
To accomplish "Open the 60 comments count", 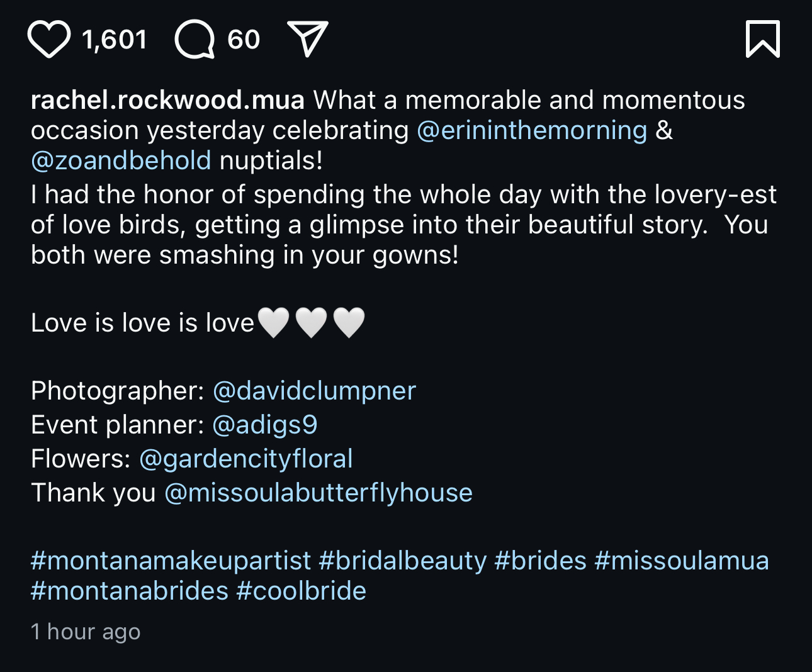I will tap(244, 40).
